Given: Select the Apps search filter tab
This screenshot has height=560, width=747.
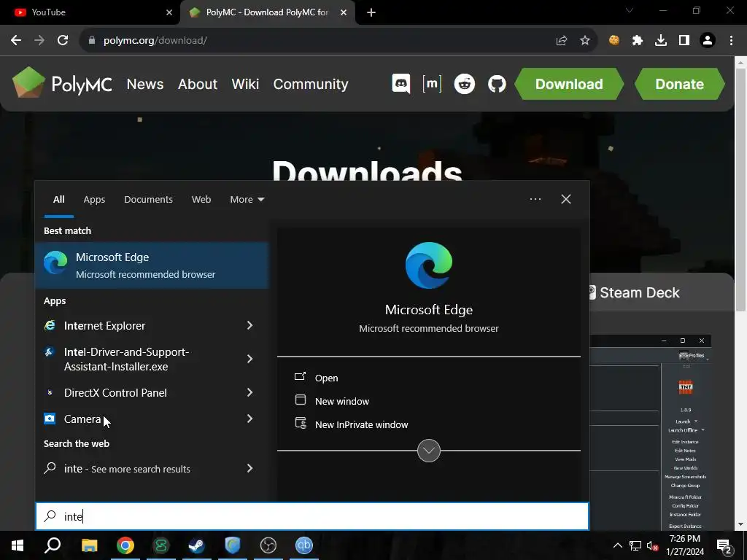Looking at the screenshot, I should point(94,200).
